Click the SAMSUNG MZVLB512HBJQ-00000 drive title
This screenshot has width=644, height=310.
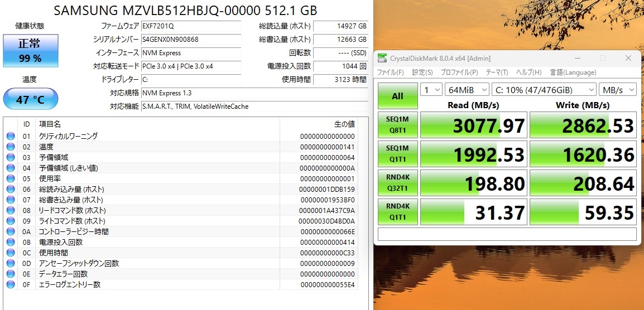click(186, 10)
